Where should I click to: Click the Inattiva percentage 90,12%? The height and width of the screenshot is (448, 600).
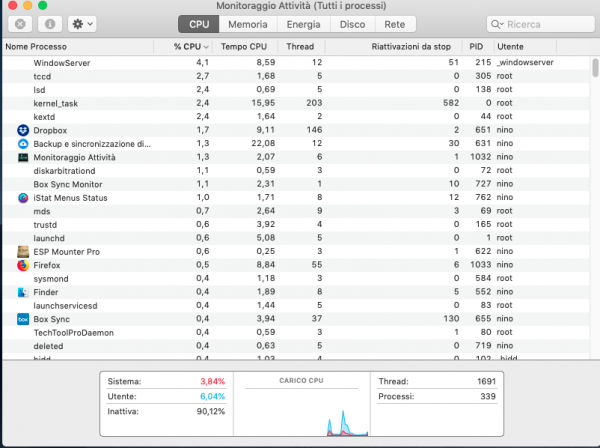pyautogui.click(x=211, y=412)
